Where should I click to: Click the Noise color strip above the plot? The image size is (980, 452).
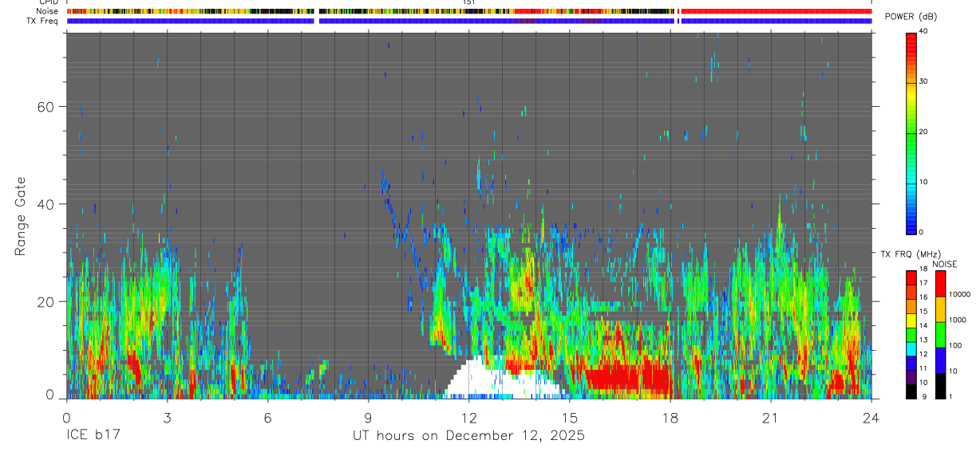468,11
